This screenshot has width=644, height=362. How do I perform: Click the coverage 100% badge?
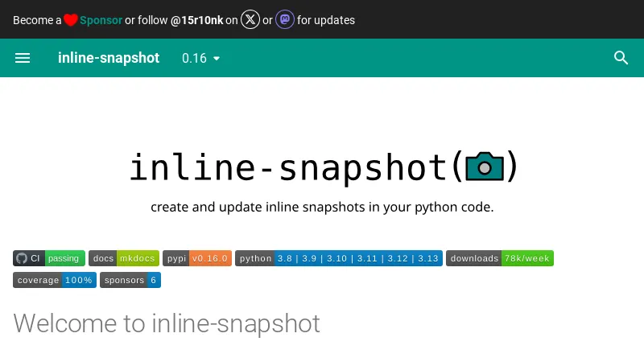(55, 280)
